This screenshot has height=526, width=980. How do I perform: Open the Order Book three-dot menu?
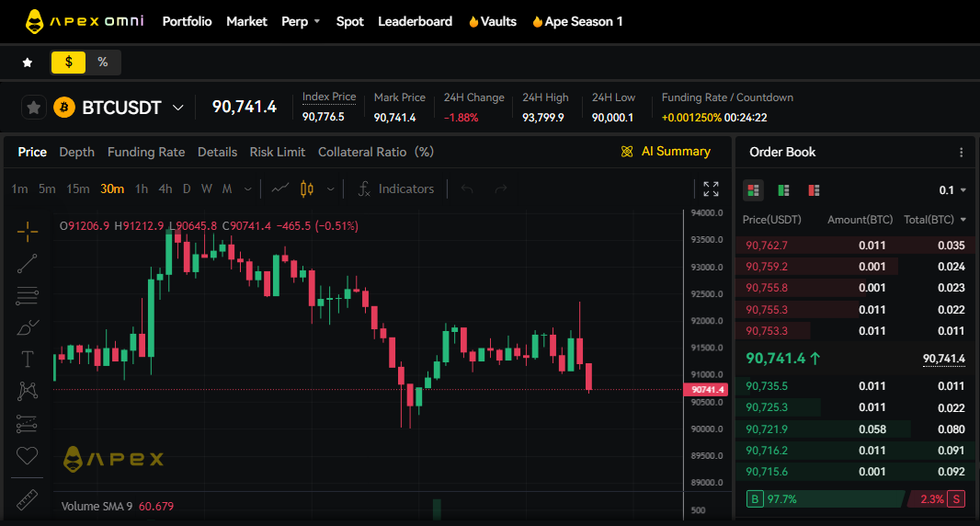click(962, 153)
